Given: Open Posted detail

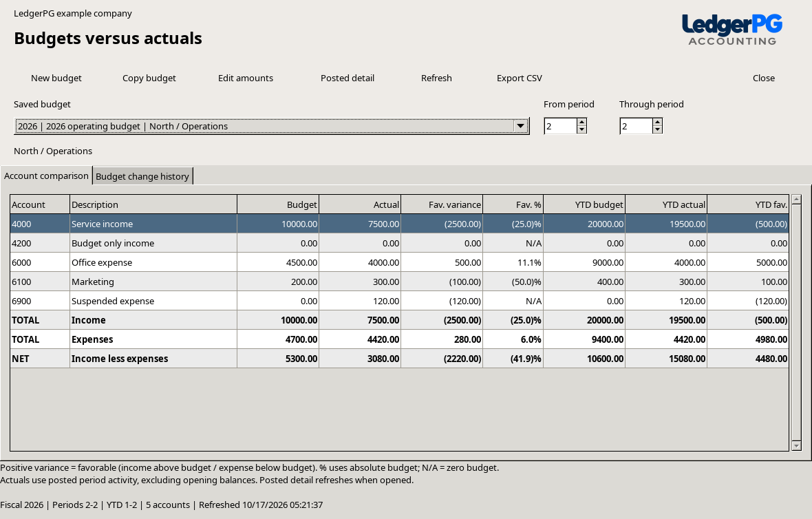Looking at the screenshot, I should [348, 78].
